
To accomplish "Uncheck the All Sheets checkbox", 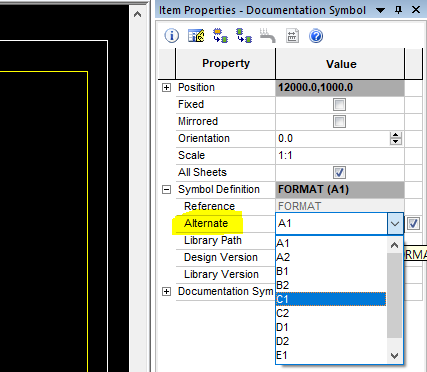I will click(x=339, y=173).
